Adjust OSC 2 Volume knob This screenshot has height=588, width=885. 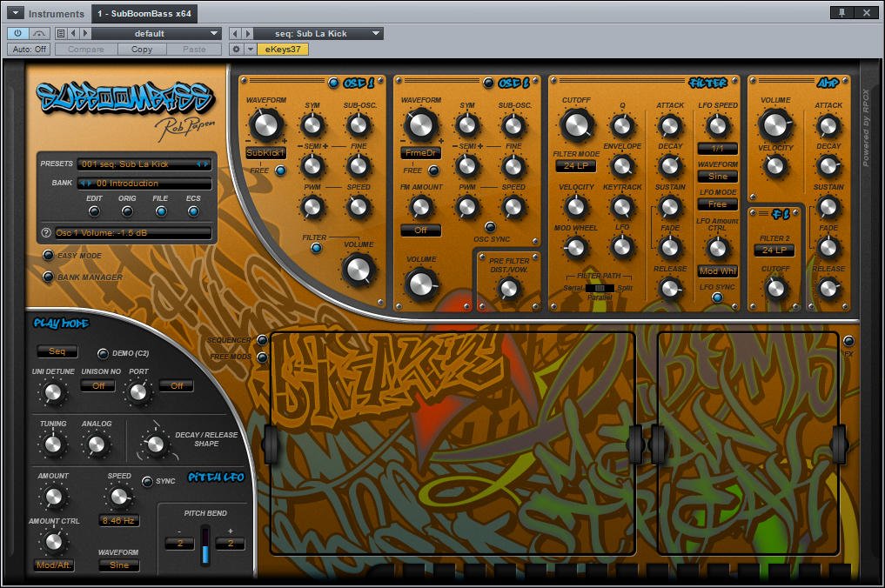421,284
